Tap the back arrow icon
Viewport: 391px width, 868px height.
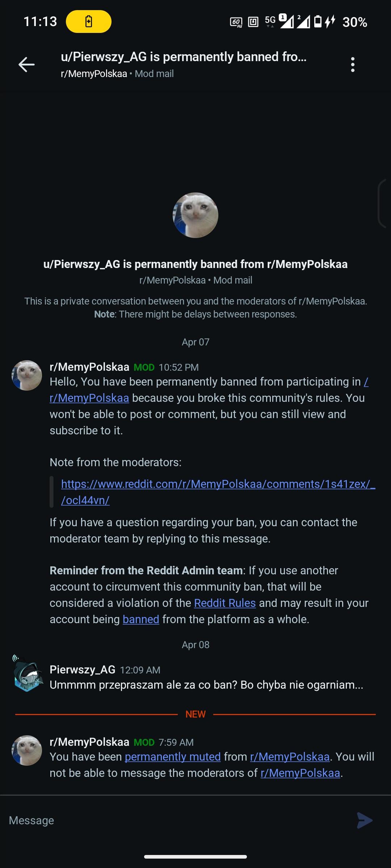coord(26,65)
